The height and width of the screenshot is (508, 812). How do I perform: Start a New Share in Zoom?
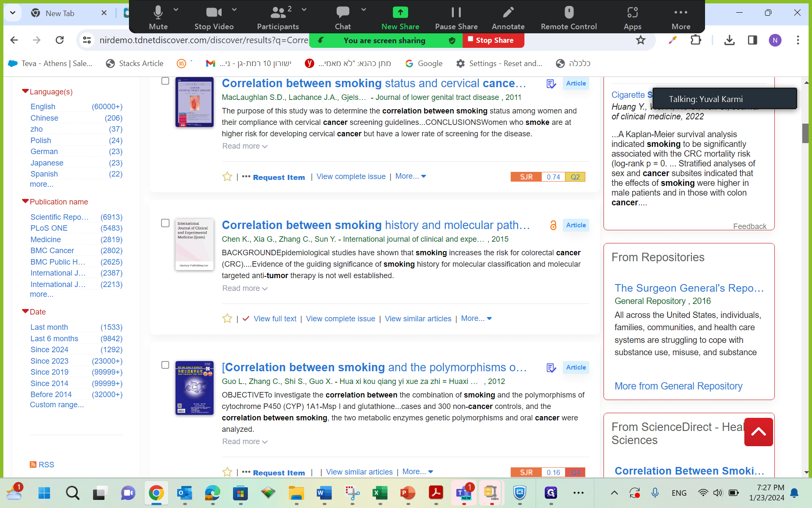(x=400, y=18)
